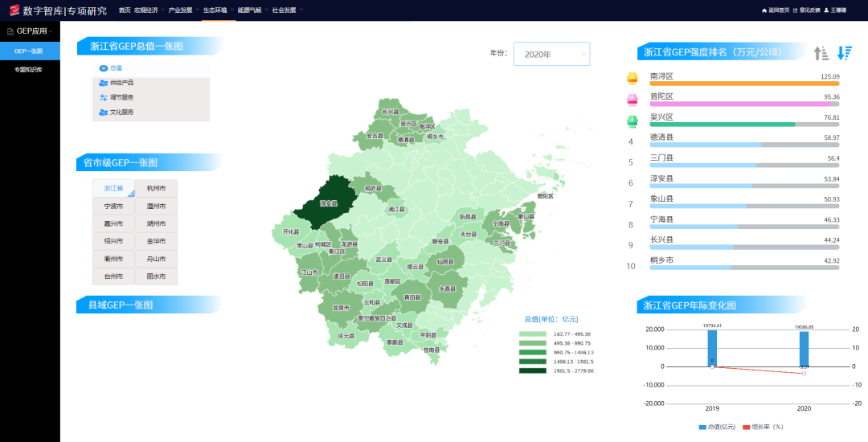Expand the 能源气候 menu chevron
The image size is (868, 442).
(x=266, y=10)
